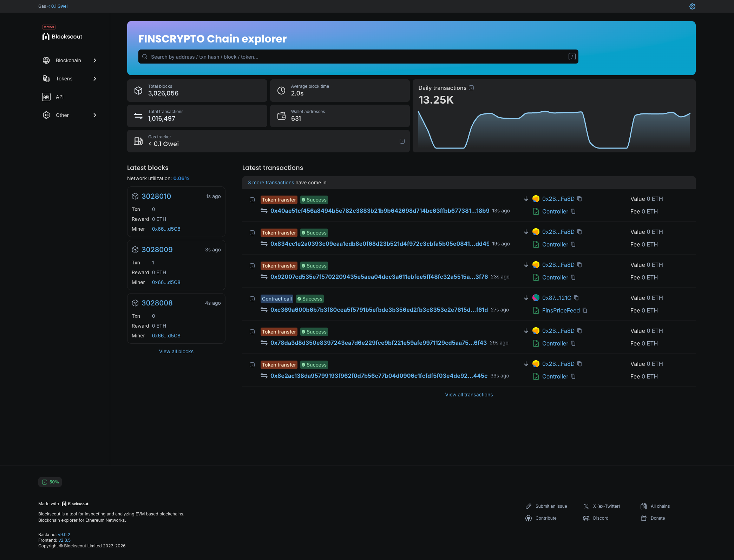This screenshot has height=560, width=734.
Task: Expand the Blockchain menu chevron
Action: pyautogui.click(x=94, y=60)
